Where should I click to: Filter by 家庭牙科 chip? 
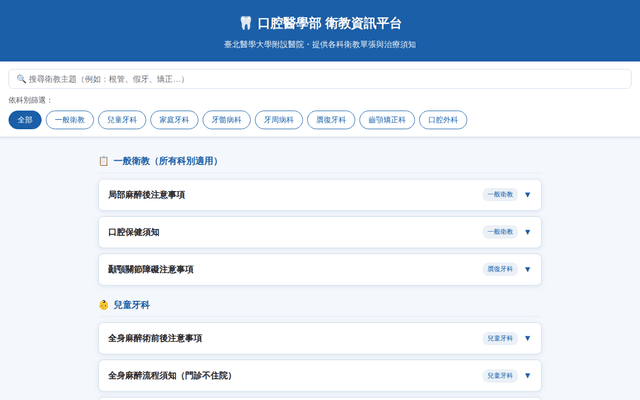tap(174, 120)
